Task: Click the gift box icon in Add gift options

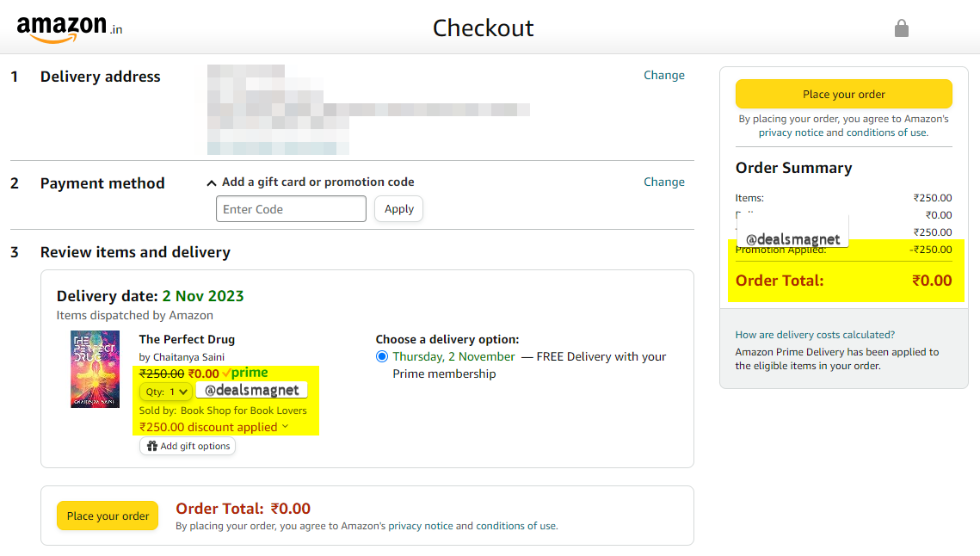Action: (152, 446)
